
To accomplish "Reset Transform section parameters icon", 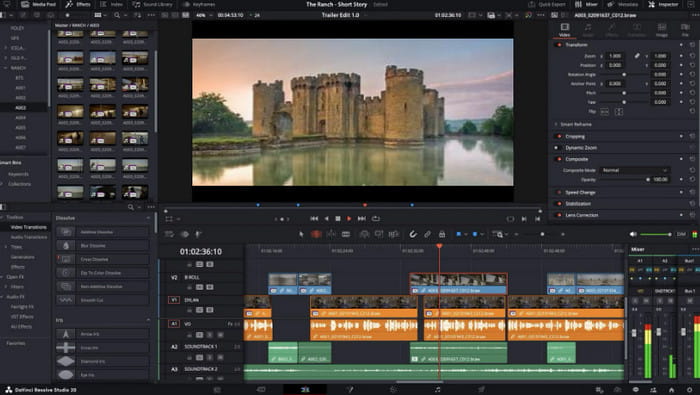I will click(x=692, y=45).
